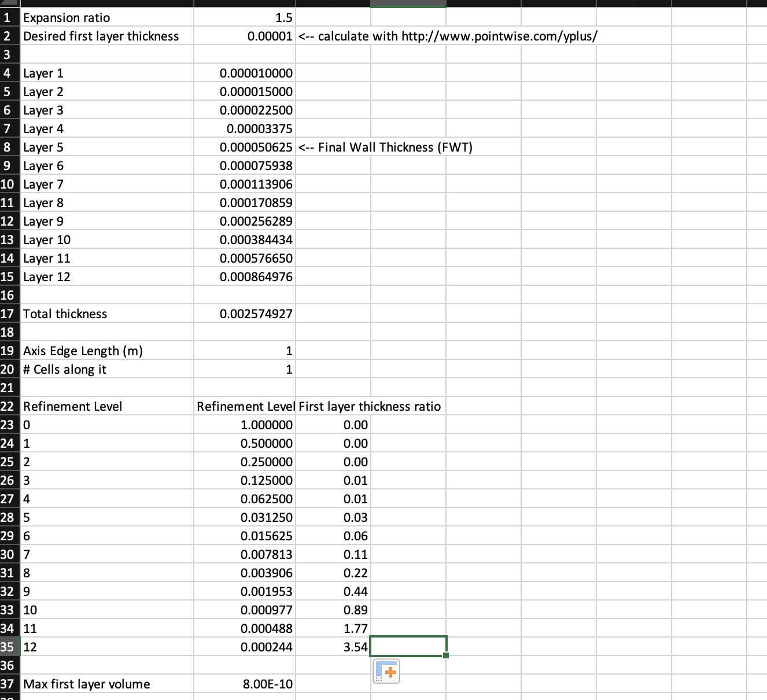Image resolution: width=767 pixels, height=700 pixels.
Task: Select the Layer 6 value 0.000075938
Action: [x=245, y=166]
